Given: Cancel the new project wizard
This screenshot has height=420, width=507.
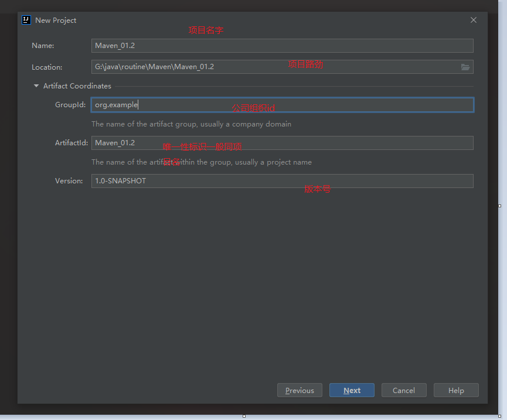Looking at the screenshot, I should tap(404, 390).
